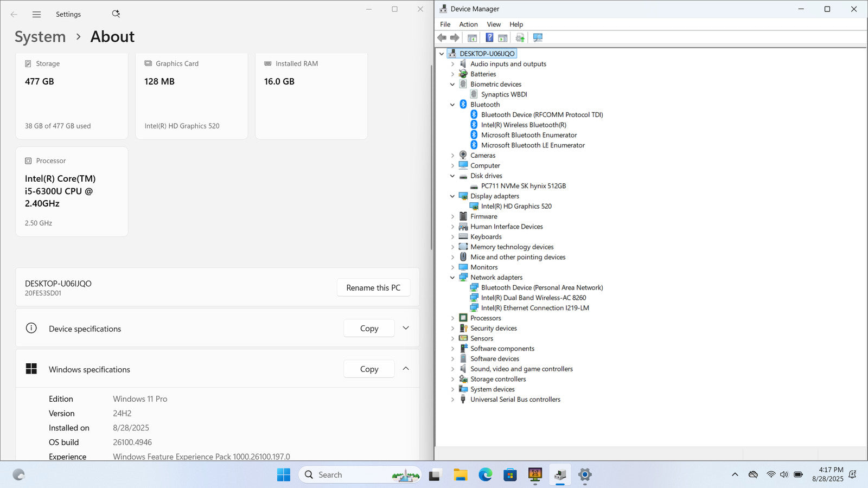Collapse the DESKTOP-U06IJQO root node
This screenshot has width=868, height=488.
[x=442, y=54]
